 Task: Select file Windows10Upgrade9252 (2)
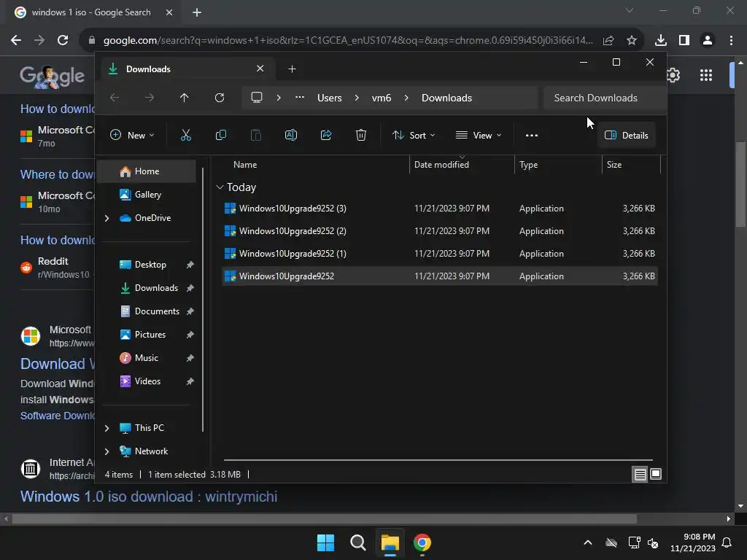point(439,231)
